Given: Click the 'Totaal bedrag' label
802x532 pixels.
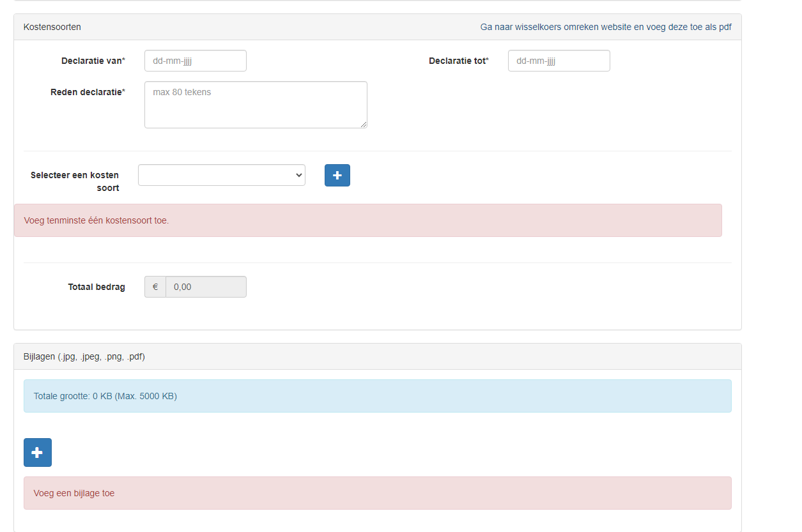Looking at the screenshot, I should click(x=96, y=287).
